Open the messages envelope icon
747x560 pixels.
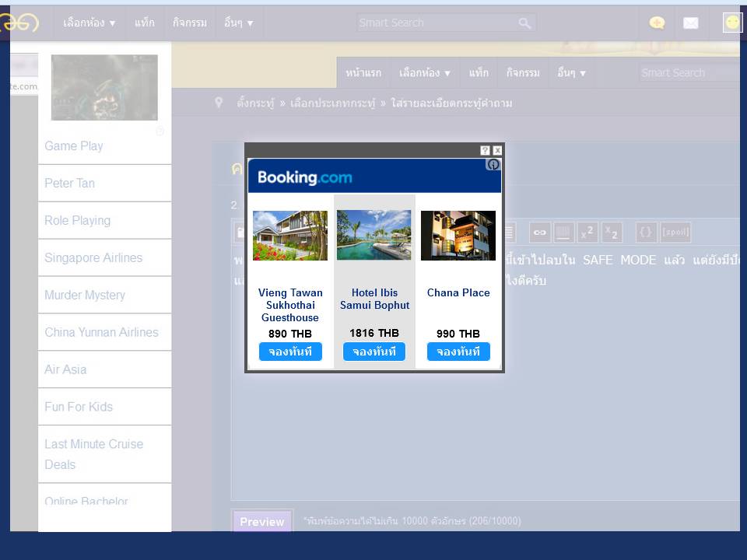(691, 23)
